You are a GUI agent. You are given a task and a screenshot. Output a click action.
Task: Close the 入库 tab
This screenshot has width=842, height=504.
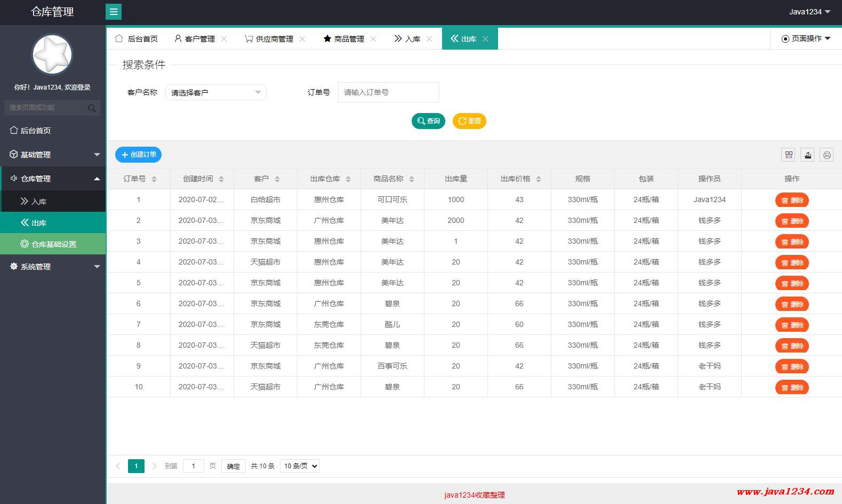(x=429, y=39)
